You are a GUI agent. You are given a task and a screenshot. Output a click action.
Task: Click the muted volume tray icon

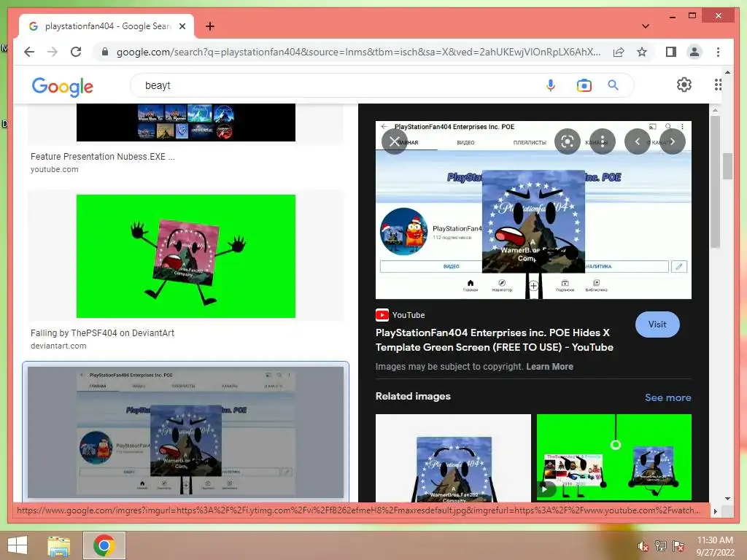pos(643,546)
